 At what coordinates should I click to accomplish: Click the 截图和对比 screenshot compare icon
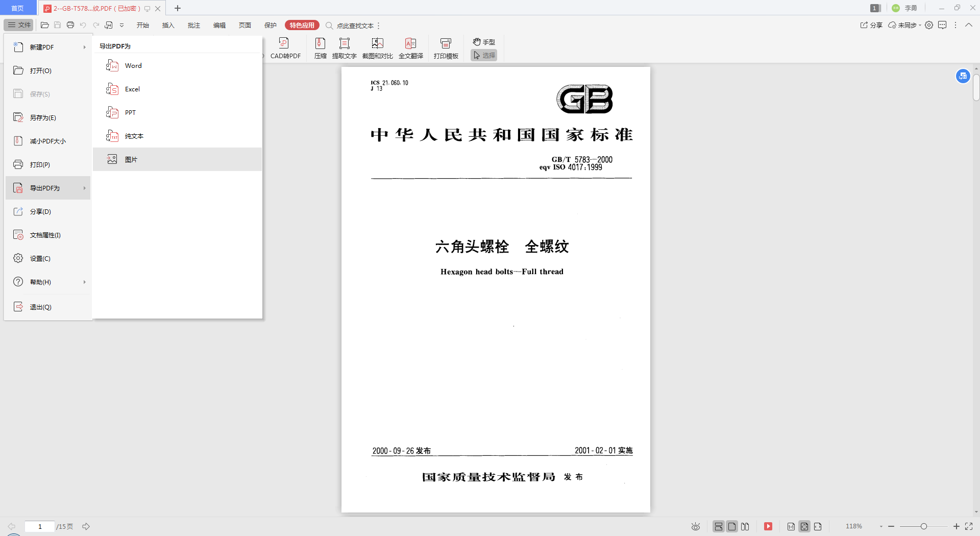point(378,48)
